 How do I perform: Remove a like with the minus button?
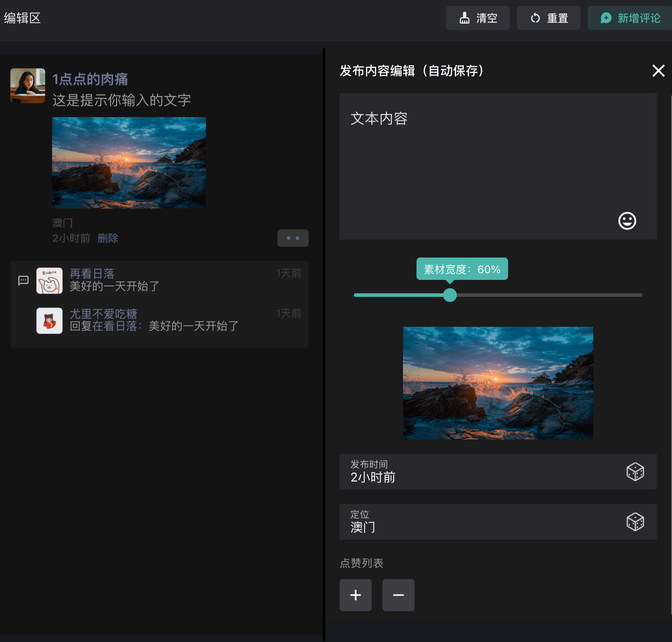tap(398, 595)
